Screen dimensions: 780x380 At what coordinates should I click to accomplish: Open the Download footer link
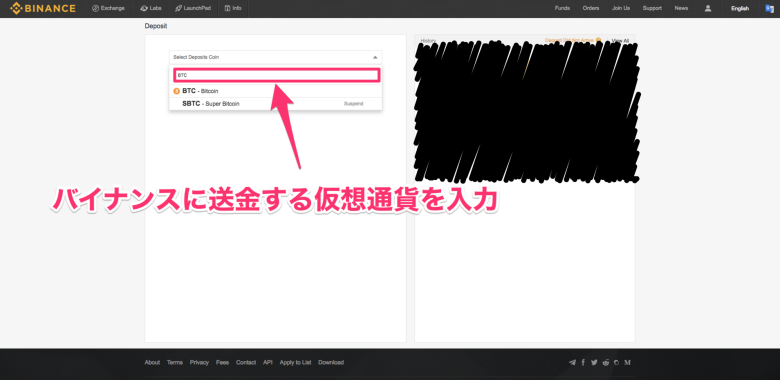(331, 363)
